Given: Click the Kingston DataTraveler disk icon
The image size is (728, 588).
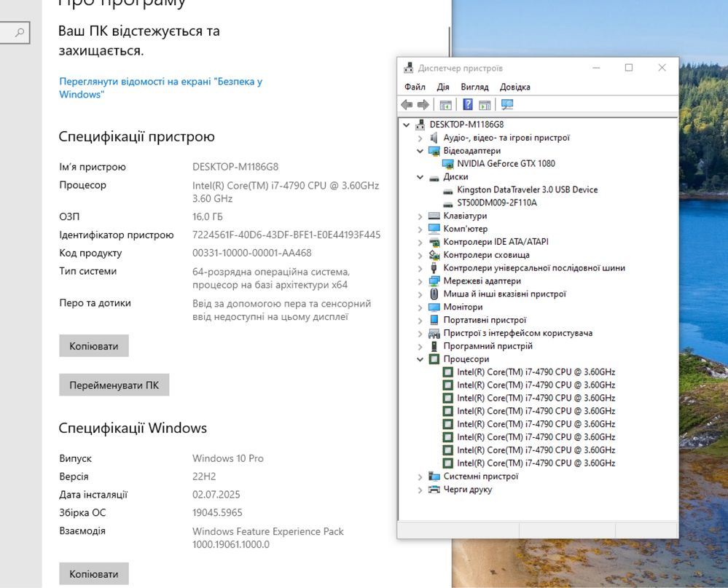Looking at the screenshot, I should point(447,190).
